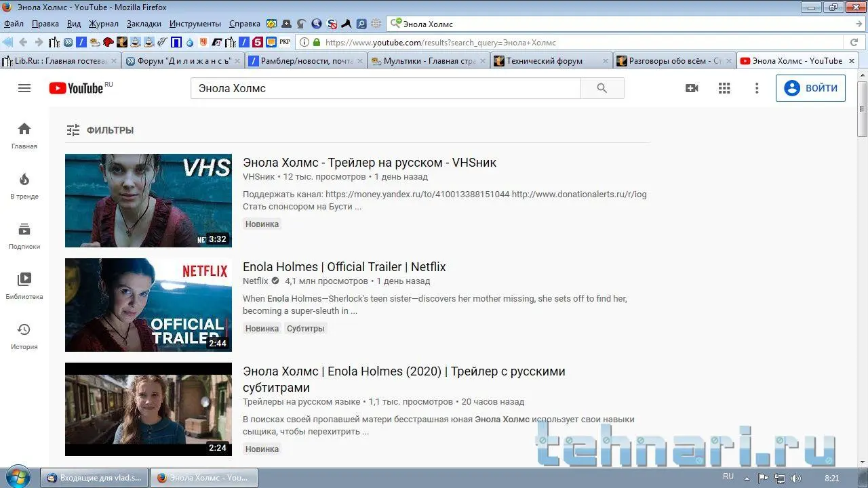Switch to Форум "Дилижансъ" tab
The image size is (868, 488).
(183, 61)
